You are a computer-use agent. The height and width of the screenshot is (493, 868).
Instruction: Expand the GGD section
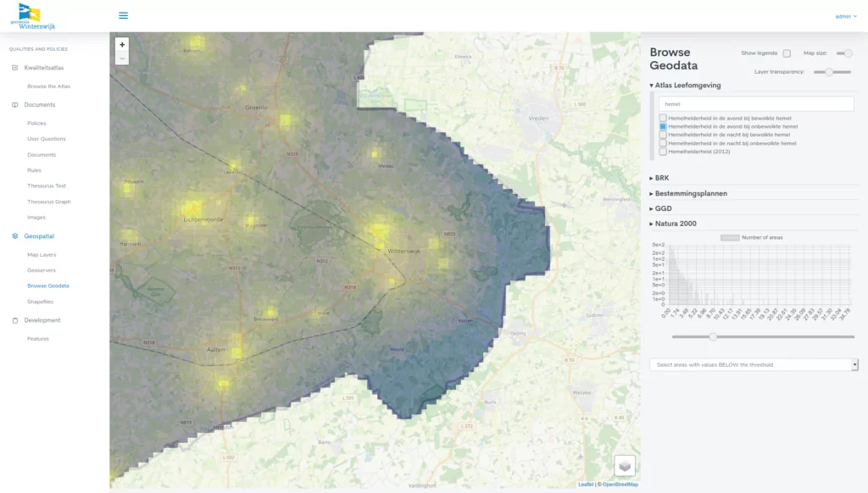[660, 208]
